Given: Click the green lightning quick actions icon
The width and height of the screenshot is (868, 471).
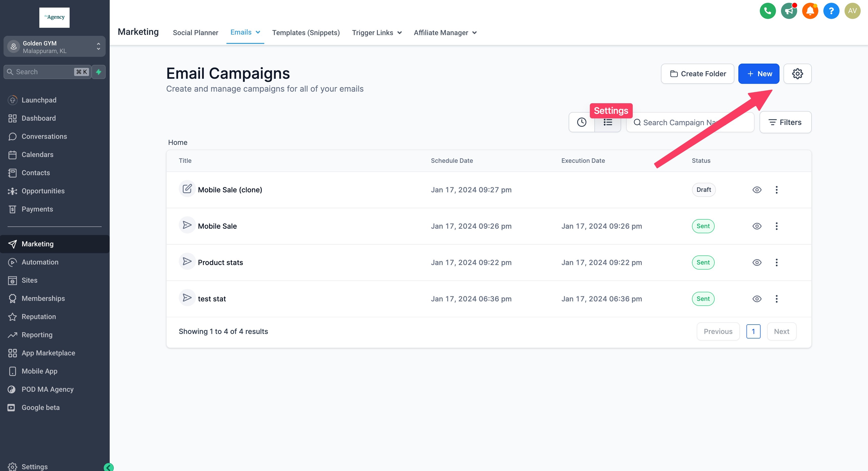Looking at the screenshot, I should (x=98, y=72).
